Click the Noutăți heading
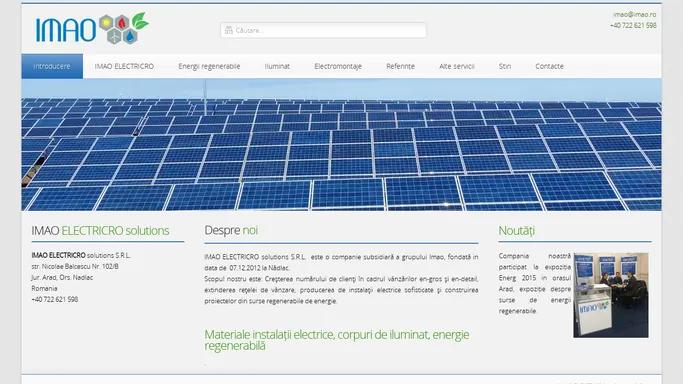Viewport: 683px width, 384px height. 516,230
